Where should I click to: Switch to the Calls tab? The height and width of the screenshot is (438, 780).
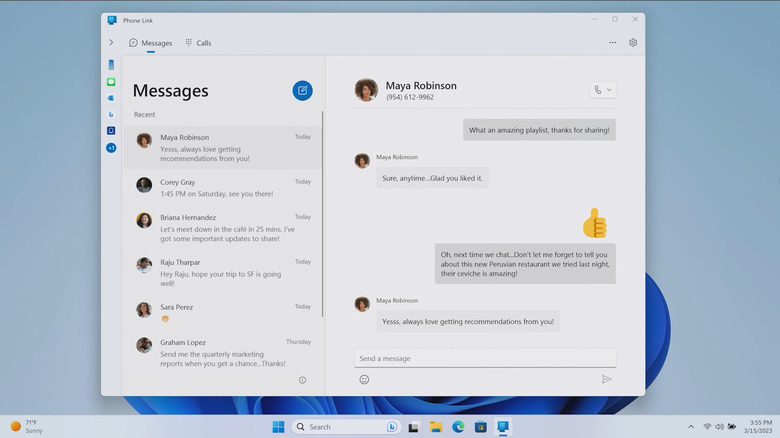click(198, 43)
